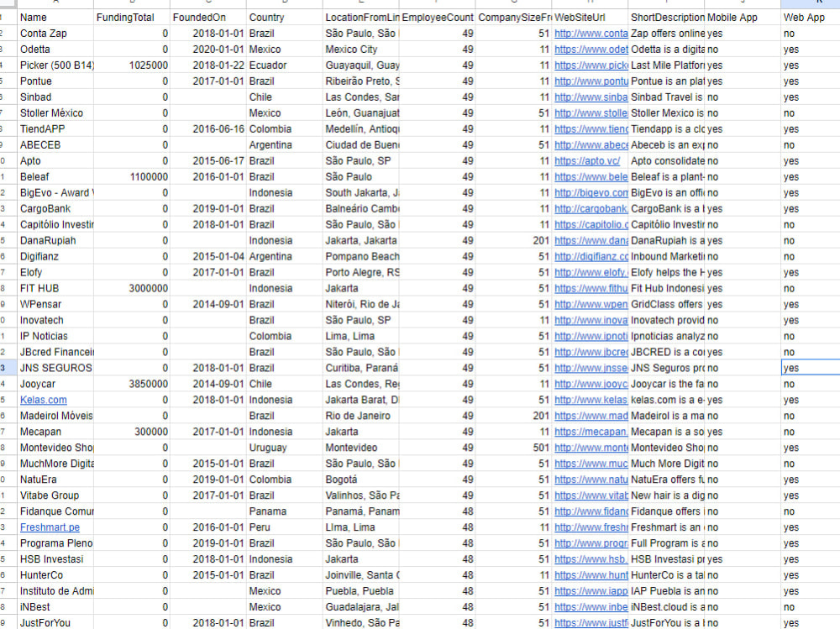The height and width of the screenshot is (629, 840).
Task: Select the Uruguay country cell
Action: pos(285,448)
